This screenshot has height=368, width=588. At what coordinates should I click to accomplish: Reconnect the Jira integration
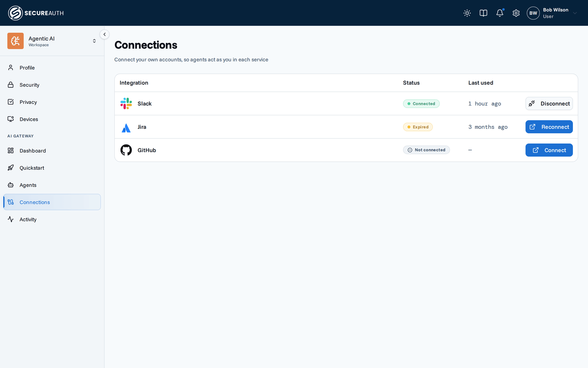point(549,127)
